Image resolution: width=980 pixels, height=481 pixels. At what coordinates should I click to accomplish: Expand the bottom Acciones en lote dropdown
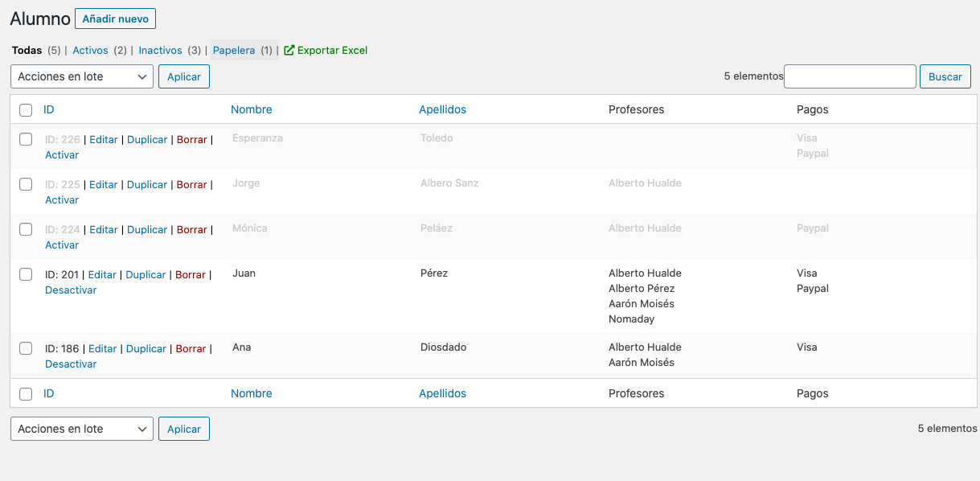point(82,429)
